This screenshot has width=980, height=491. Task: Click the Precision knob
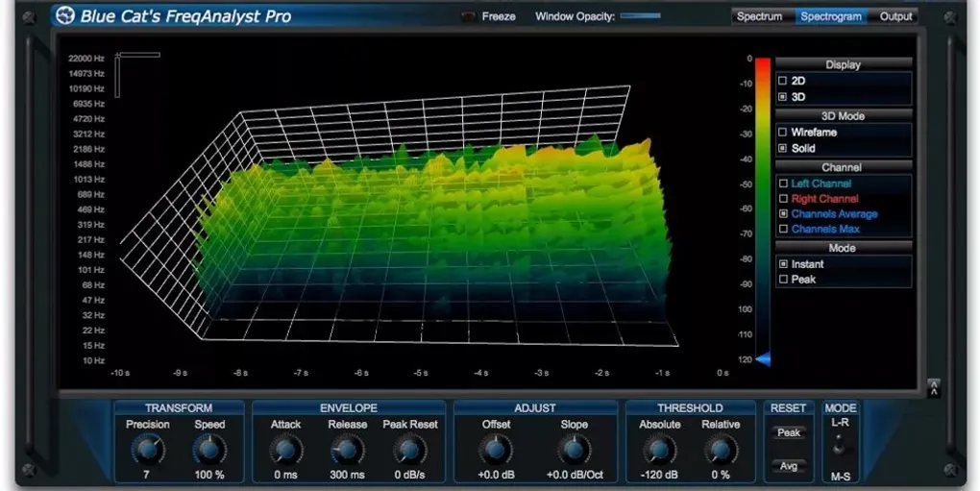tap(147, 448)
